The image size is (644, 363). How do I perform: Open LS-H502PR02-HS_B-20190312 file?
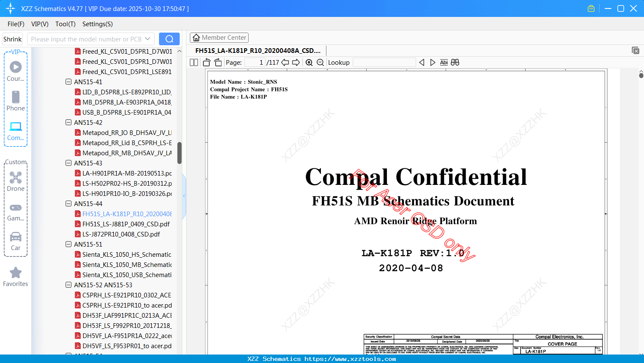pos(123,183)
